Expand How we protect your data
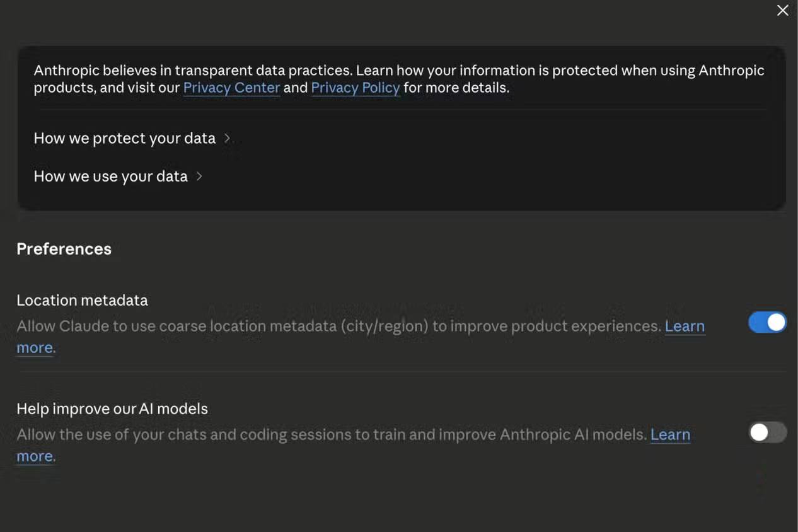 tap(132, 138)
